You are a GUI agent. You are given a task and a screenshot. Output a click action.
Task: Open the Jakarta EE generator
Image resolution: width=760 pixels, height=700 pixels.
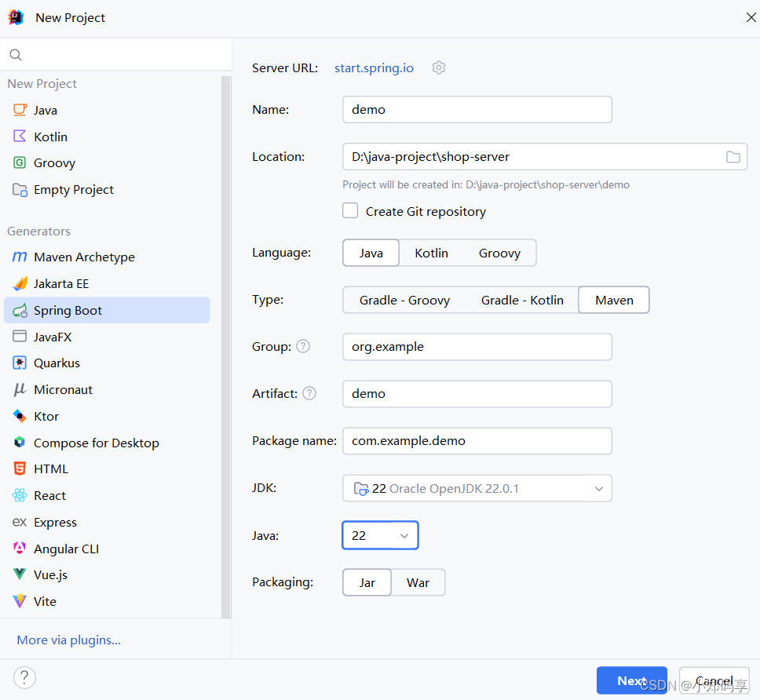pyautogui.click(x=63, y=283)
